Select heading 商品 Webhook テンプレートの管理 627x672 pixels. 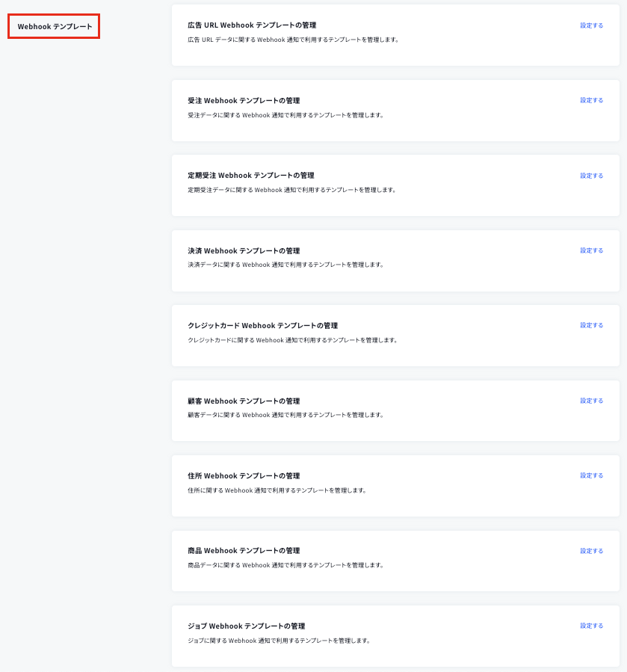244,551
